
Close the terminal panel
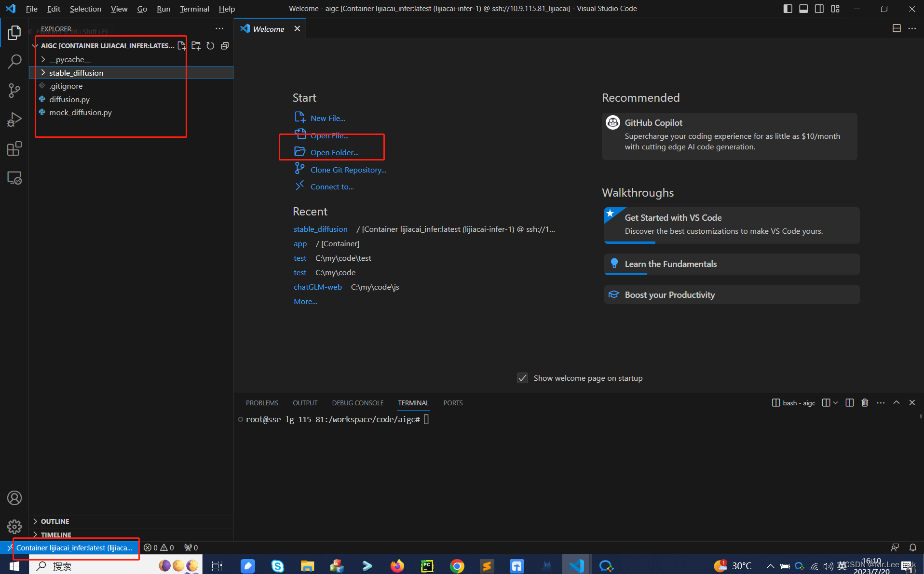pos(912,402)
